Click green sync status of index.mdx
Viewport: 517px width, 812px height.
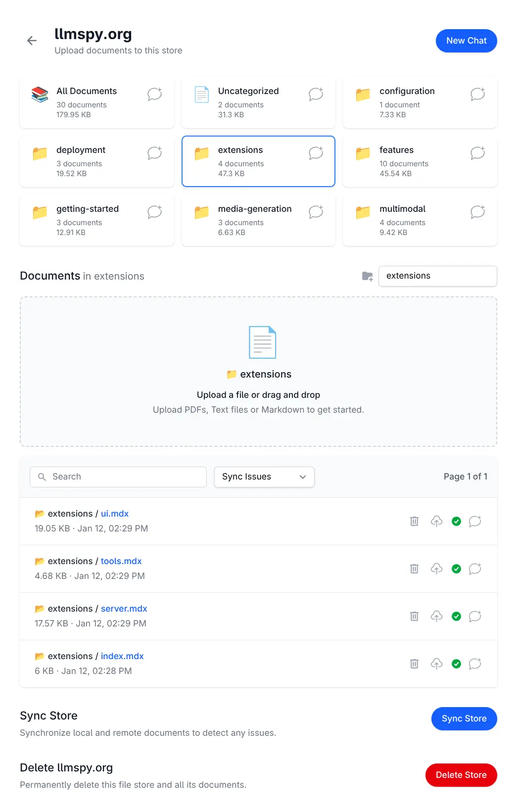point(456,664)
